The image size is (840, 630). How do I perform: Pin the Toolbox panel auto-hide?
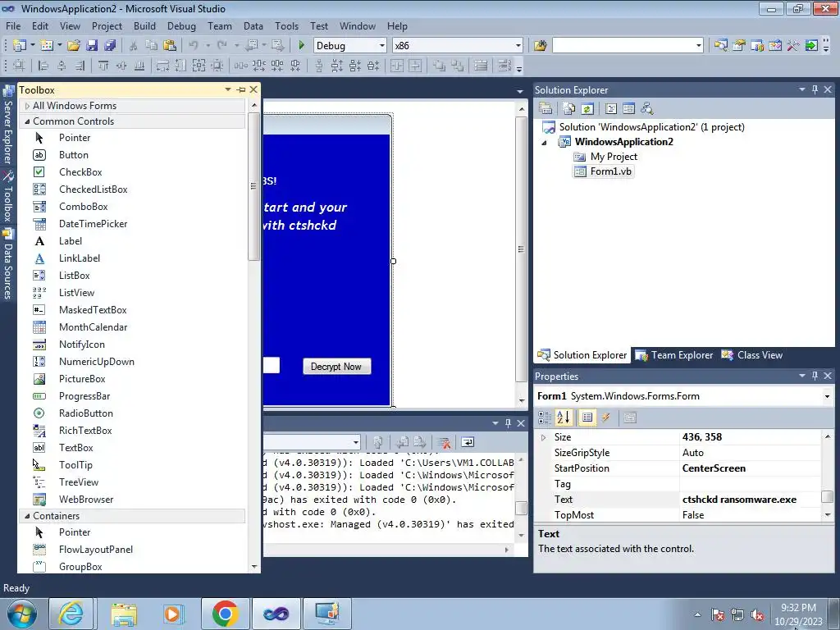pos(241,89)
